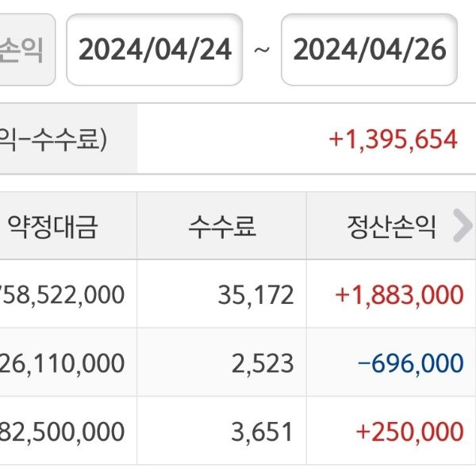476x476 pixels.
Task: Click the summary row containing total profit
Action: pos(238,140)
